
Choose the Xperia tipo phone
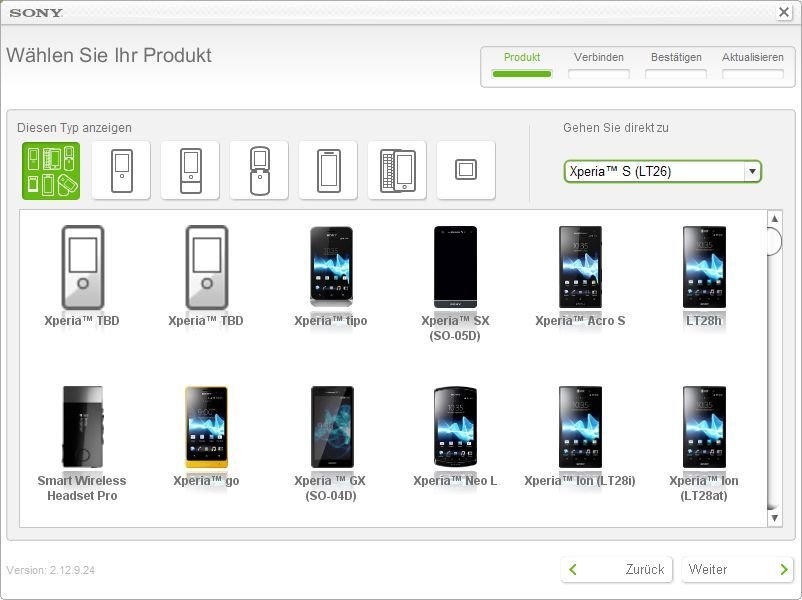click(x=331, y=276)
